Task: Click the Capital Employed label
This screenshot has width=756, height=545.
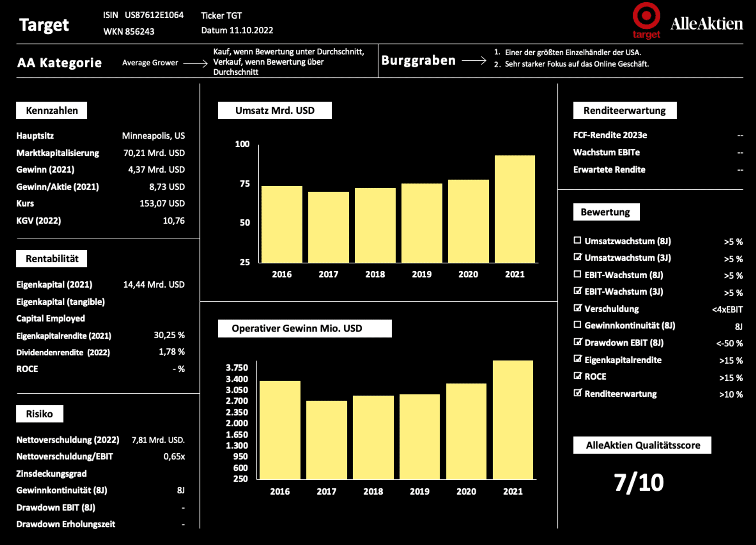Action: 51,319
